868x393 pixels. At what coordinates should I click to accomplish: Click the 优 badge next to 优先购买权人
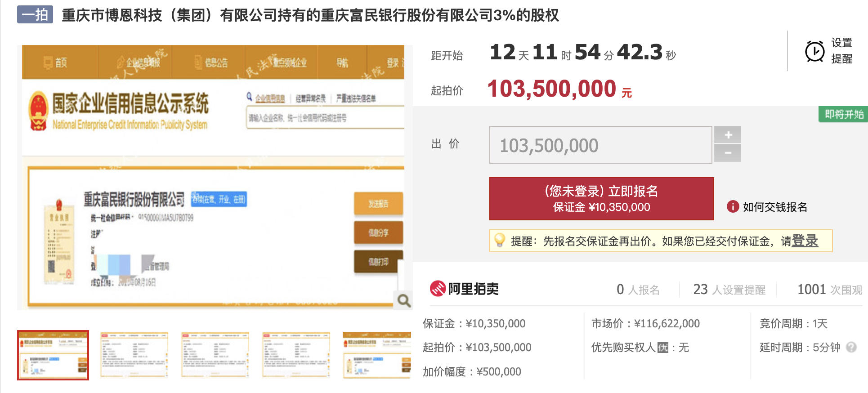click(662, 348)
